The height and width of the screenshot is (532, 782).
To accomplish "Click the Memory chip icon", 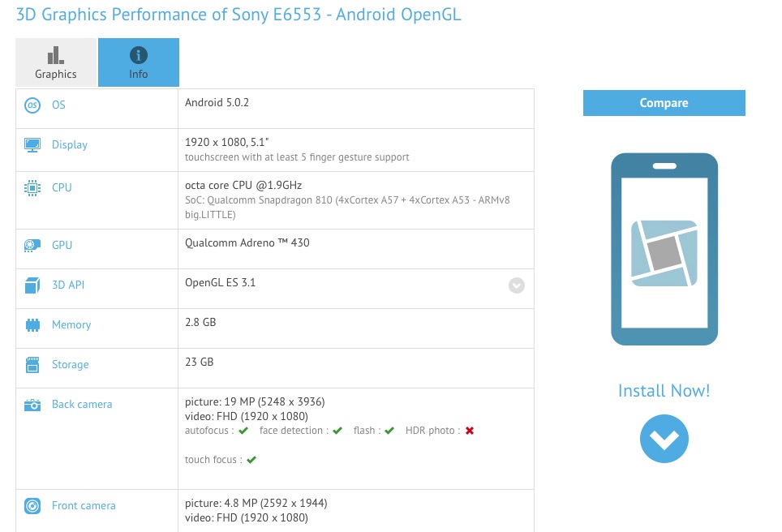I will click(32, 325).
